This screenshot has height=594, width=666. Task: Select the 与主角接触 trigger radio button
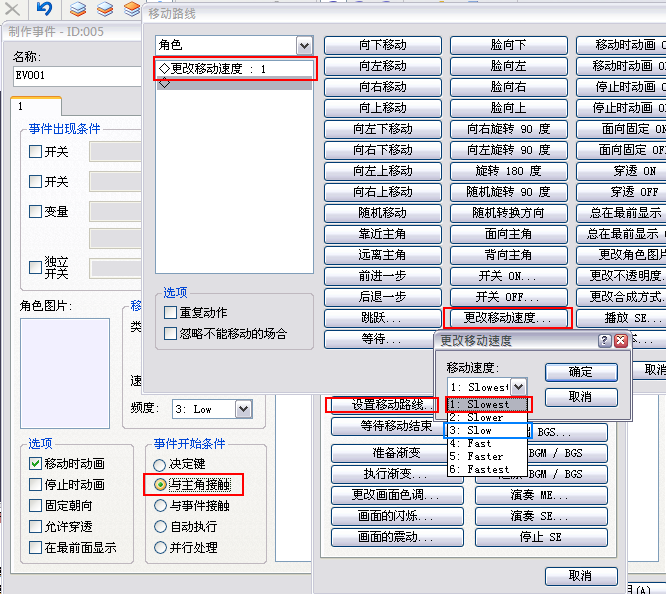160,484
